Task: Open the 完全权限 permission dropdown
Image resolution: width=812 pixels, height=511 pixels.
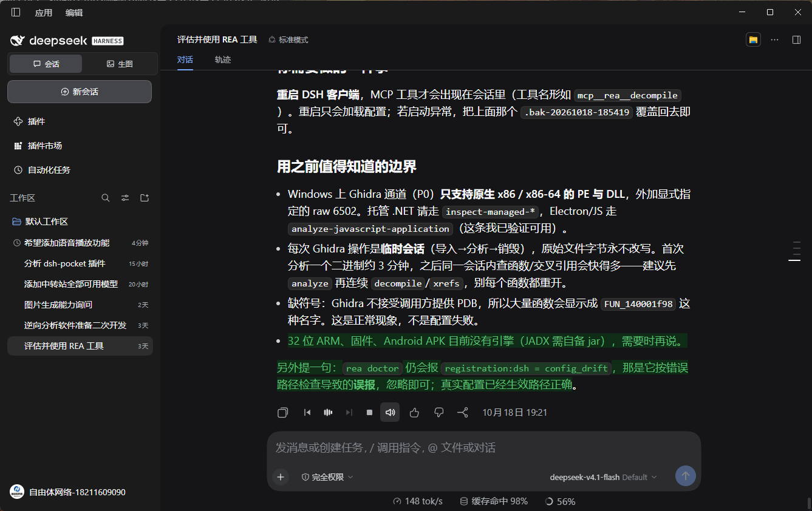Action: click(327, 477)
